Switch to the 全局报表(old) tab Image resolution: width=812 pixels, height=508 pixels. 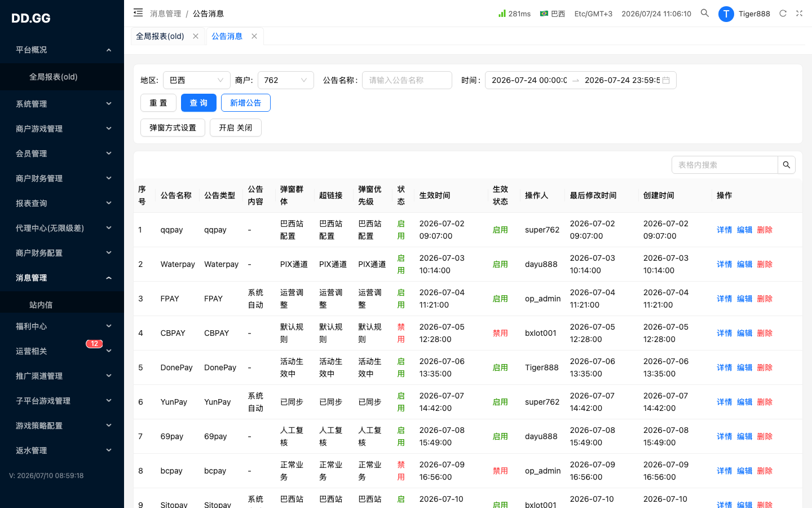(160, 36)
